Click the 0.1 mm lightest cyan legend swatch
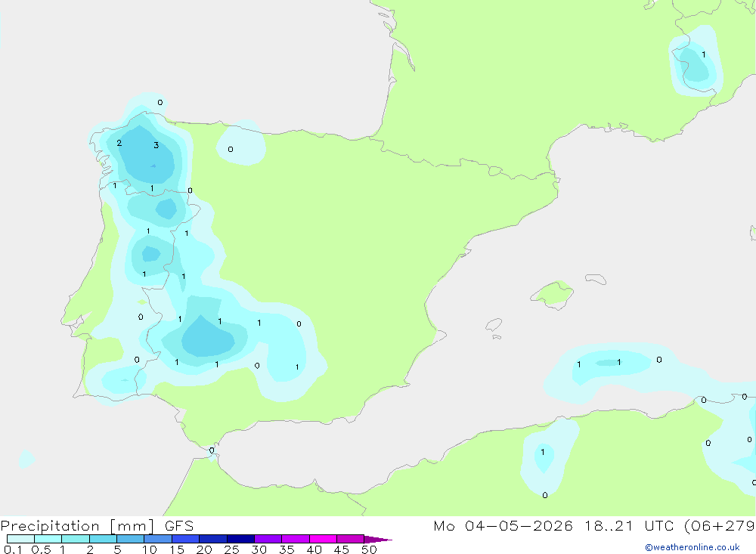This screenshot has height=554, width=756. (x=20, y=539)
